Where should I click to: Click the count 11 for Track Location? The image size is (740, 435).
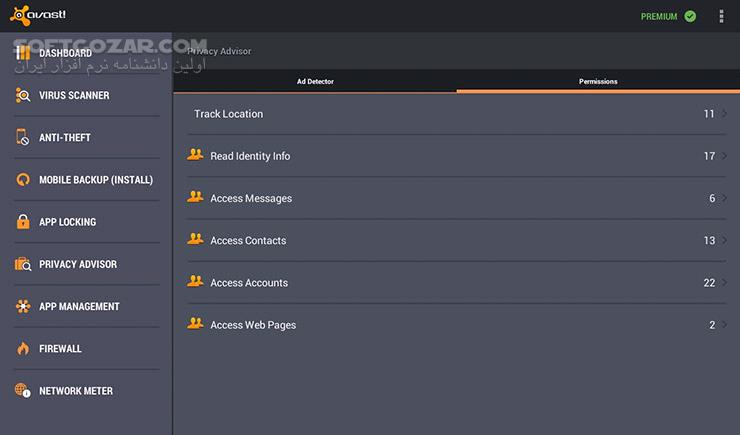click(709, 114)
